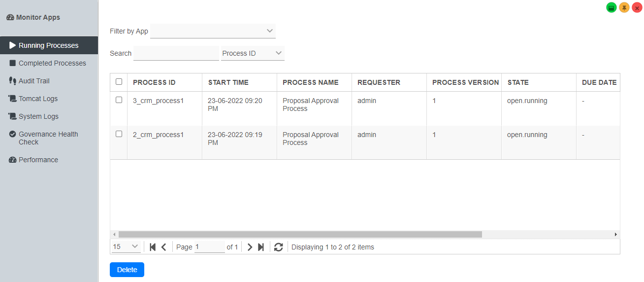Open Completed Processes in sidebar
Image resolution: width=644 pixels, height=282 pixels.
[x=52, y=63]
